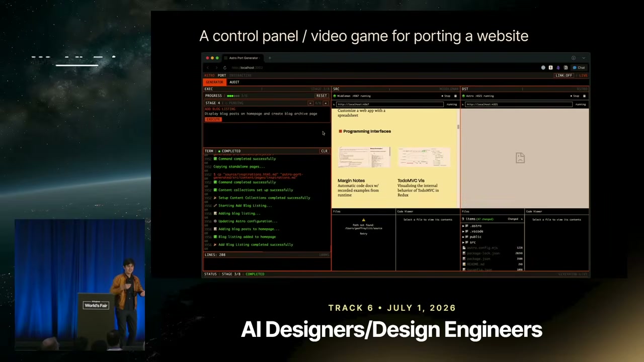Clear the terminal with CLR
The width and height of the screenshot is (644, 362).
[324, 151]
